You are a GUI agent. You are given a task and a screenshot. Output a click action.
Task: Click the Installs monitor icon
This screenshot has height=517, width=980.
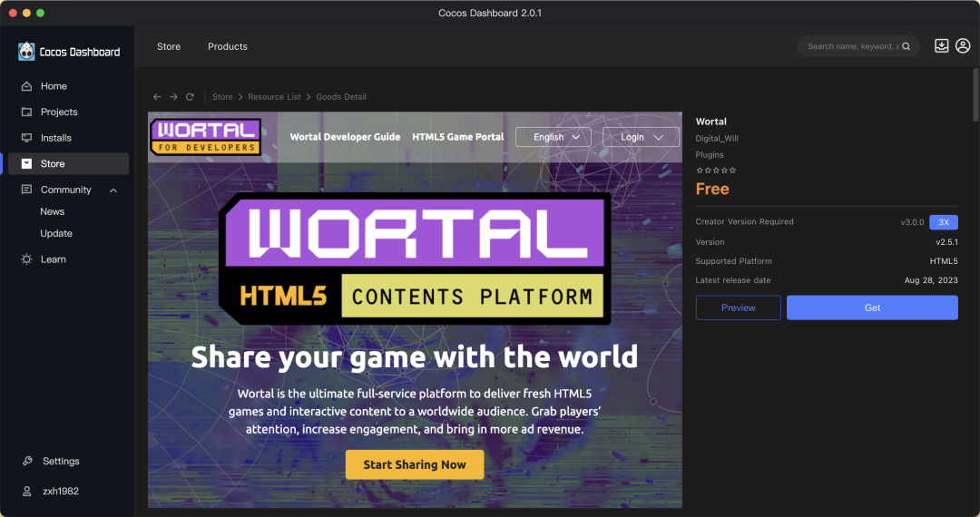point(26,138)
